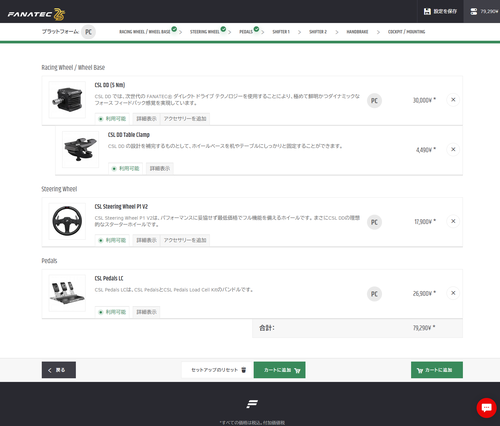Go to Shifter 2 step
500x426 pixels.
pos(318,32)
